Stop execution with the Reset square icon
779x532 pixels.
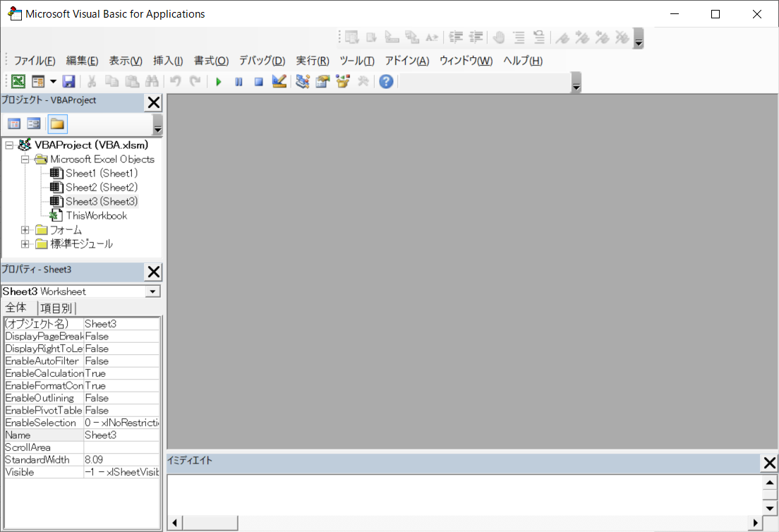tap(258, 81)
